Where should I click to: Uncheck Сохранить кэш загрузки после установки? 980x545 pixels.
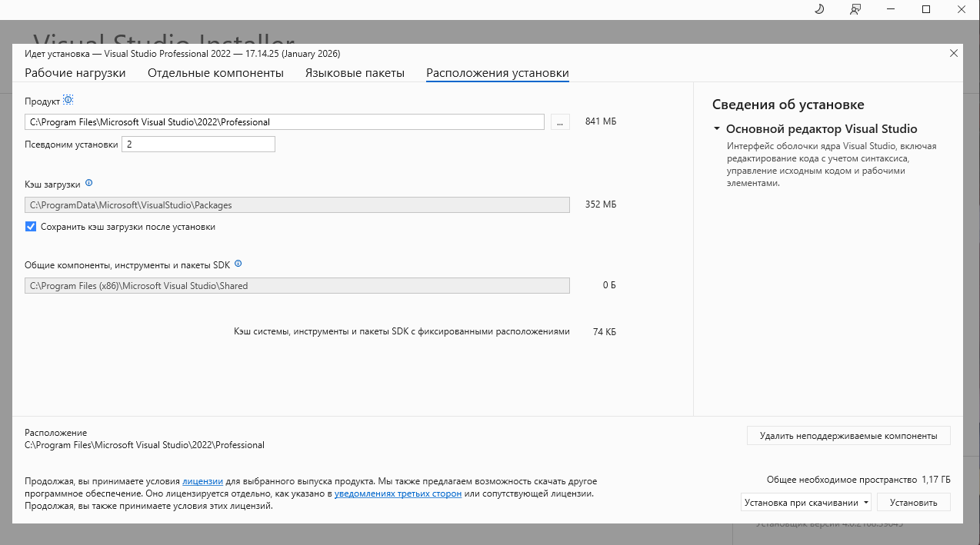click(31, 227)
